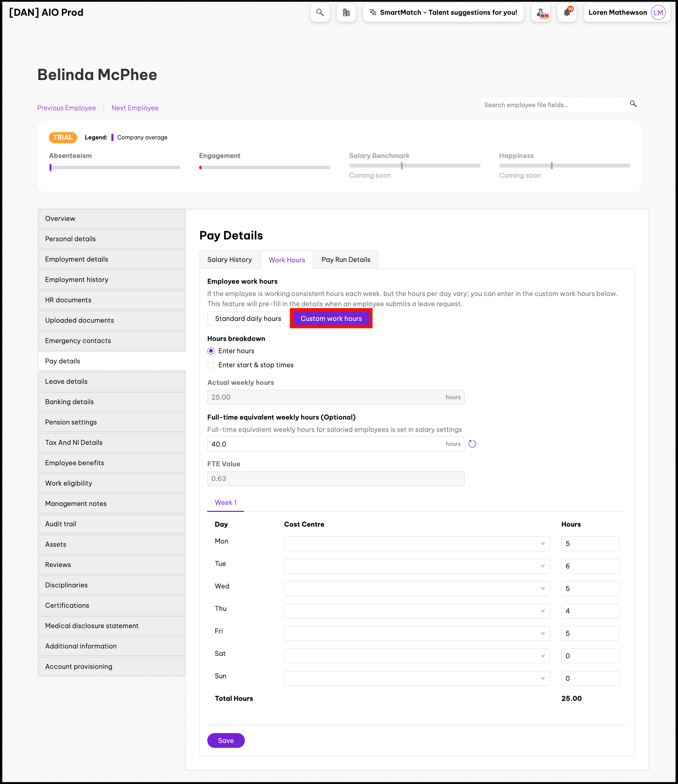
Task: Expand the Sunday cost centre dropdown
Action: click(x=417, y=678)
